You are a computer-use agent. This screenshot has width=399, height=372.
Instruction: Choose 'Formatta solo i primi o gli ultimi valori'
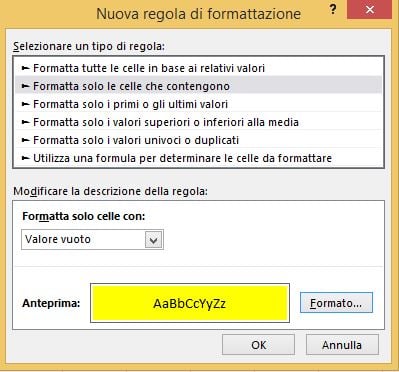click(199, 104)
